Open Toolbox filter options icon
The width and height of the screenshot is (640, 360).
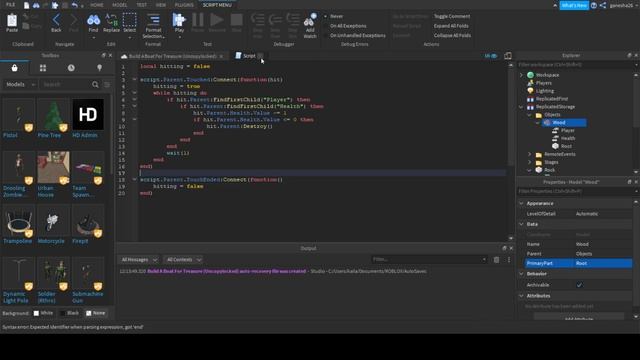[107, 84]
